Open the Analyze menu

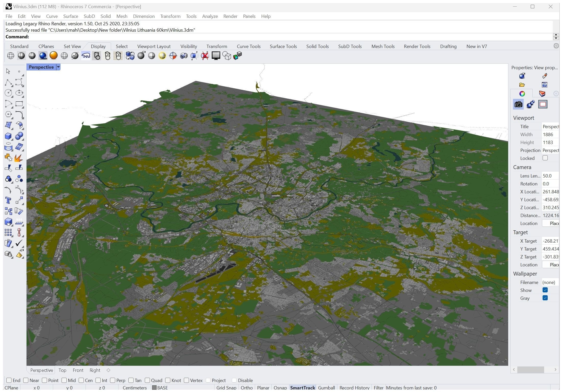tap(210, 16)
